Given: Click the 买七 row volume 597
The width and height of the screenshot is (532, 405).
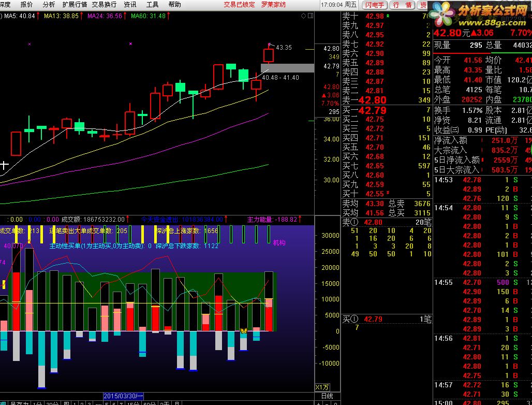Looking at the screenshot, I should pyautogui.click(x=424, y=166).
